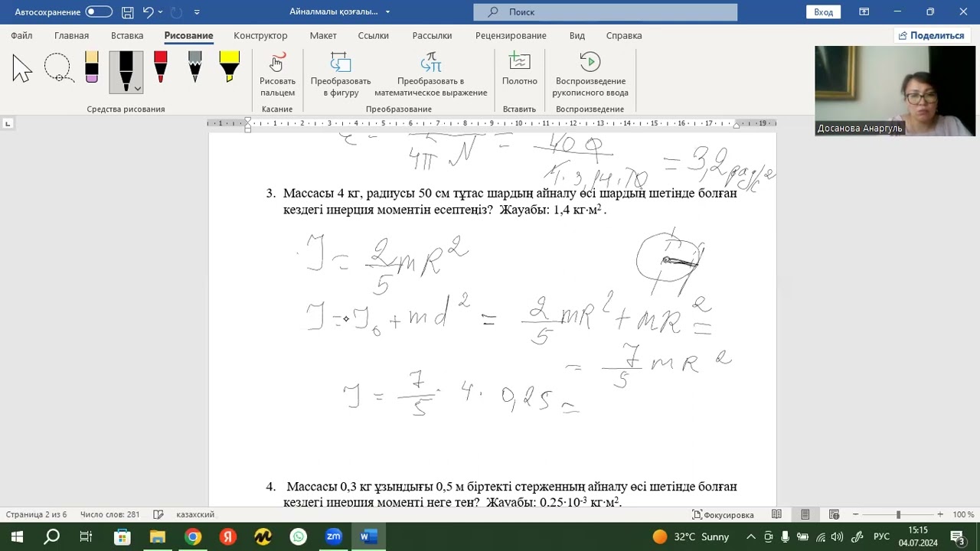Click Преобразовать в фигуру button
980x551 pixels.
pos(341,74)
